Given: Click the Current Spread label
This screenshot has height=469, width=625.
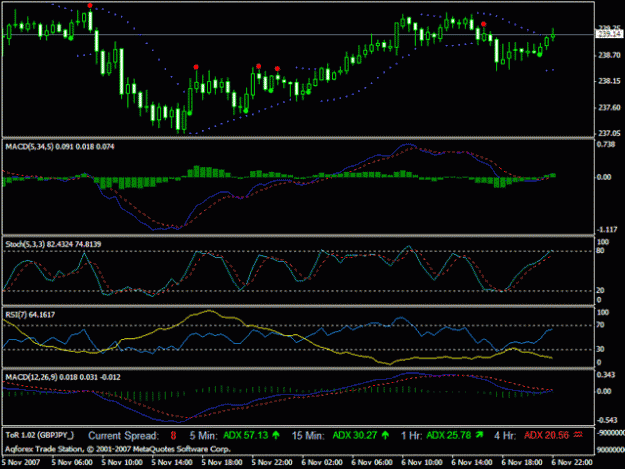Looking at the screenshot, I should click(123, 436).
